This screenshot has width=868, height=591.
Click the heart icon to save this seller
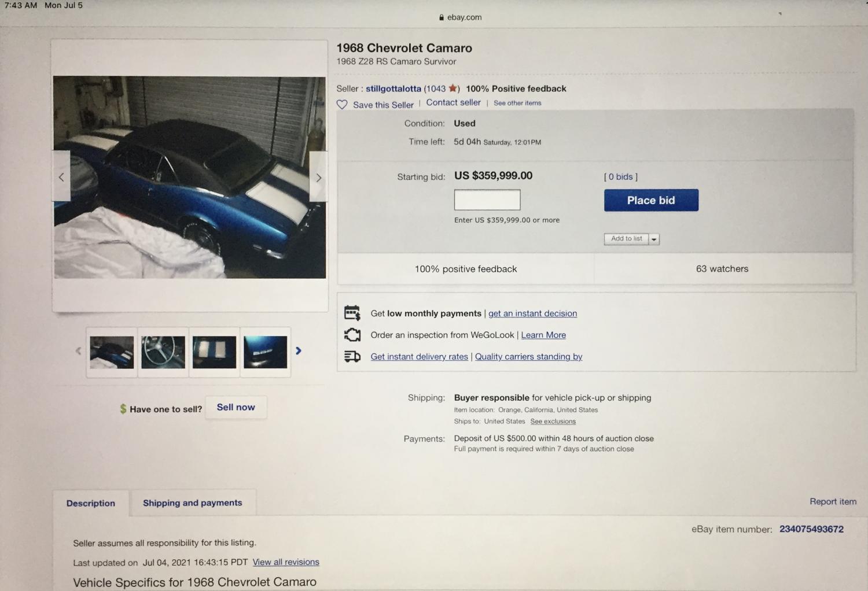[342, 105]
